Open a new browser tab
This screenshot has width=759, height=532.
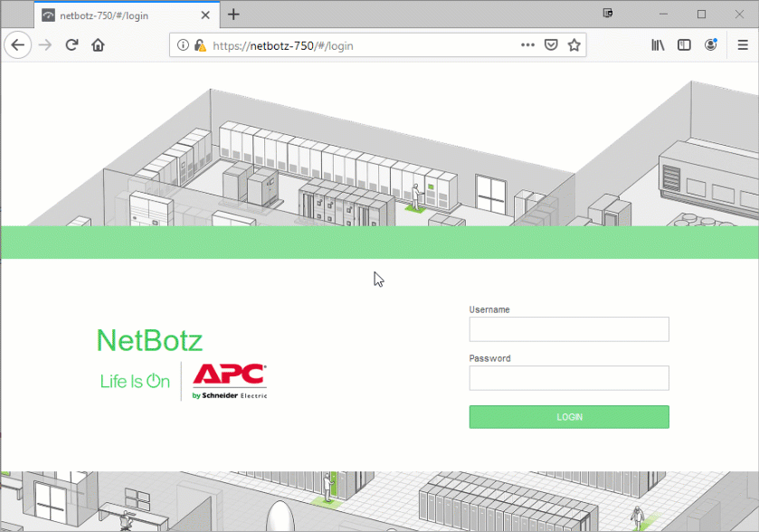click(233, 14)
